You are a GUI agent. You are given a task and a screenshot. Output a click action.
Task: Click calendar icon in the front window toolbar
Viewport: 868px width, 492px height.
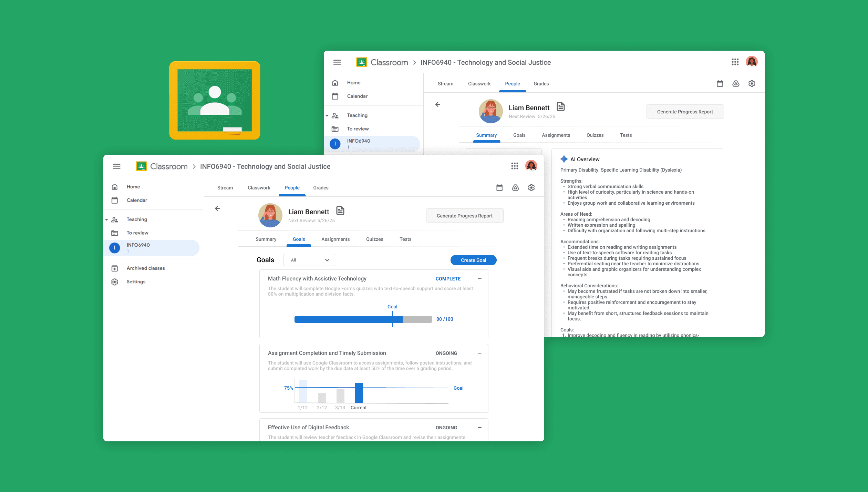(x=499, y=188)
